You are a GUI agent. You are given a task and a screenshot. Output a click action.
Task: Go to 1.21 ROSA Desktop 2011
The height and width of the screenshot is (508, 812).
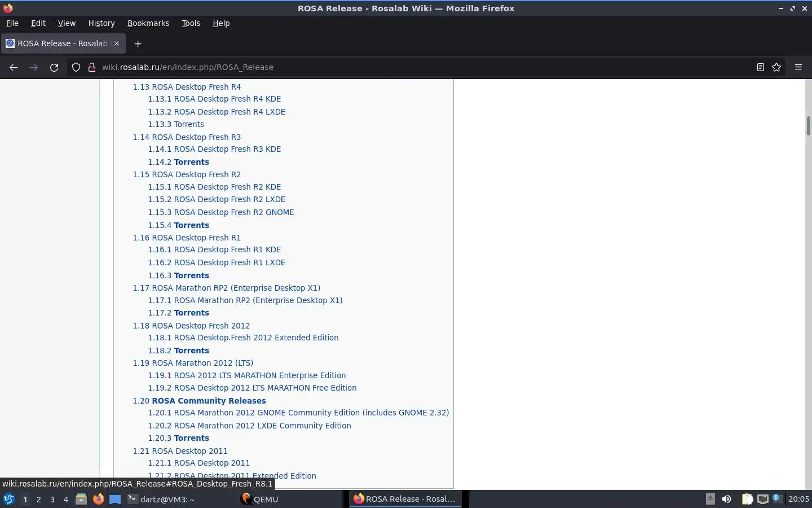(180, 451)
